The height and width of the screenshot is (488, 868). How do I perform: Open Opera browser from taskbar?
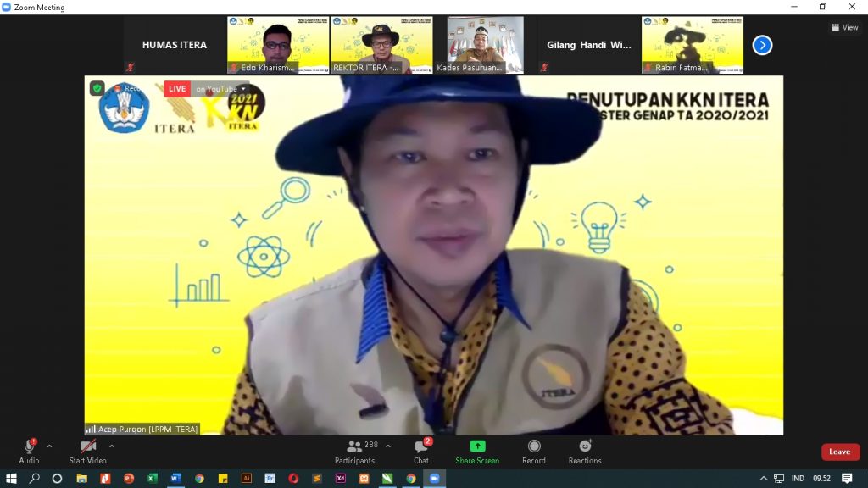pyautogui.click(x=293, y=478)
